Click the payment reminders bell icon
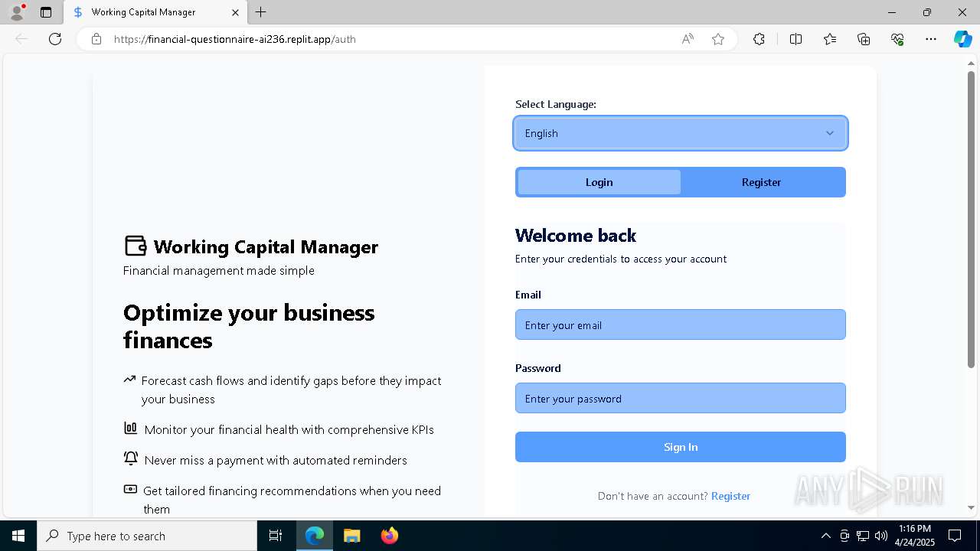 tap(130, 459)
